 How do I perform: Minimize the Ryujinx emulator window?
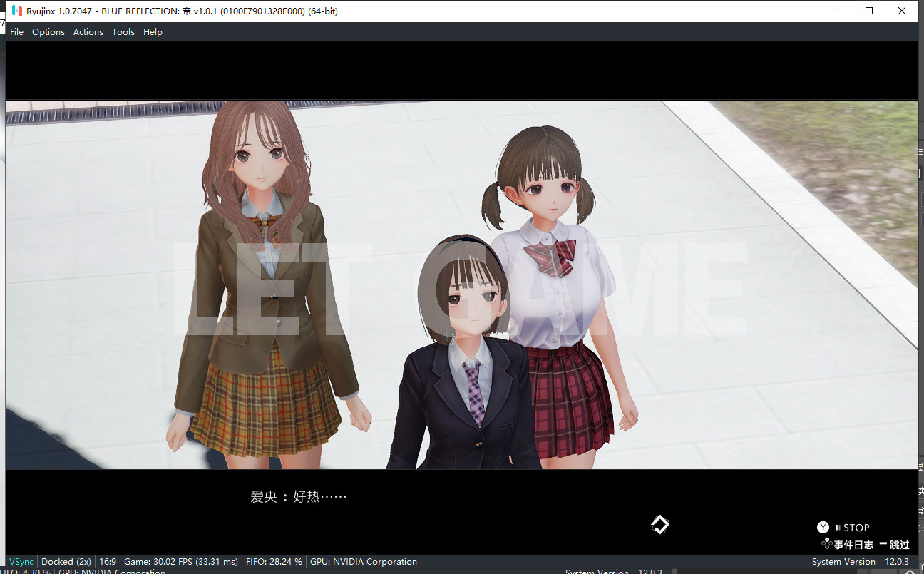[x=836, y=11]
